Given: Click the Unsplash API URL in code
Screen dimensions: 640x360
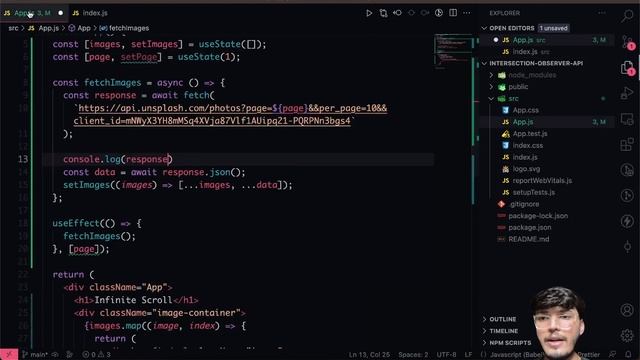Looking at the screenshot, I should click(230, 115).
